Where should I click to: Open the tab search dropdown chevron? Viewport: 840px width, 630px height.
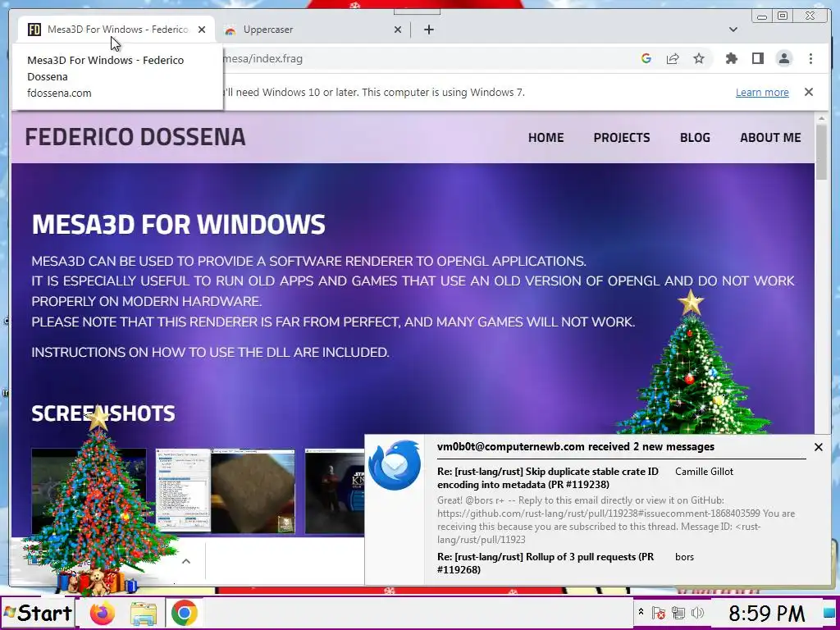[733, 30]
